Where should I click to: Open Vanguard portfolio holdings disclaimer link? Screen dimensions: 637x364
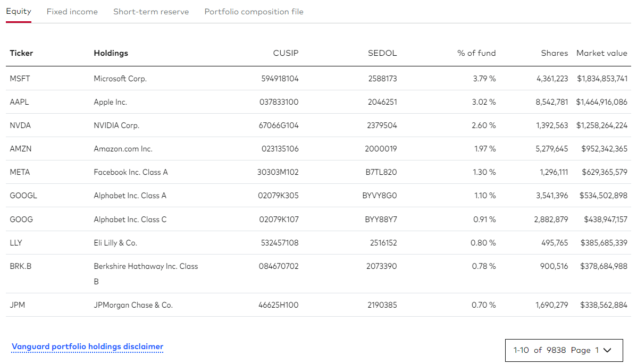(87, 346)
